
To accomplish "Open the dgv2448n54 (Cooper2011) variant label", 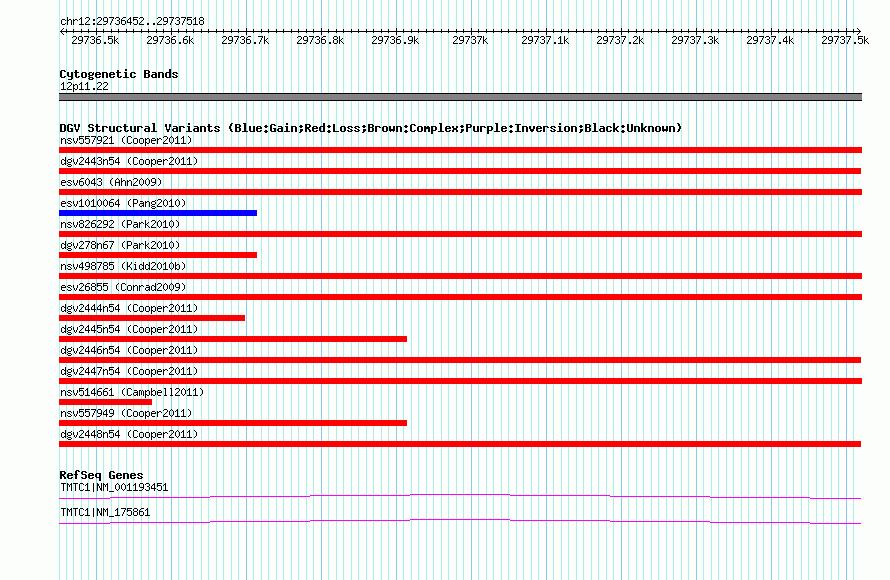I will (129, 434).
